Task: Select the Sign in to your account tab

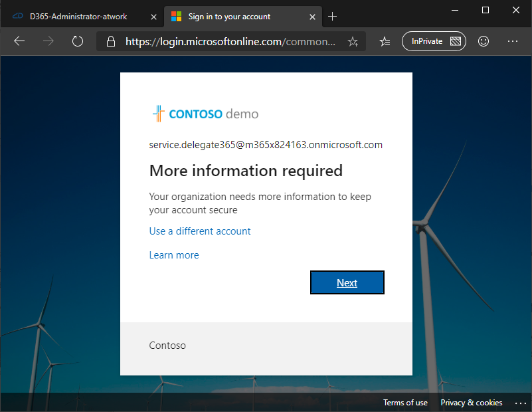Action: coord(228,16)
